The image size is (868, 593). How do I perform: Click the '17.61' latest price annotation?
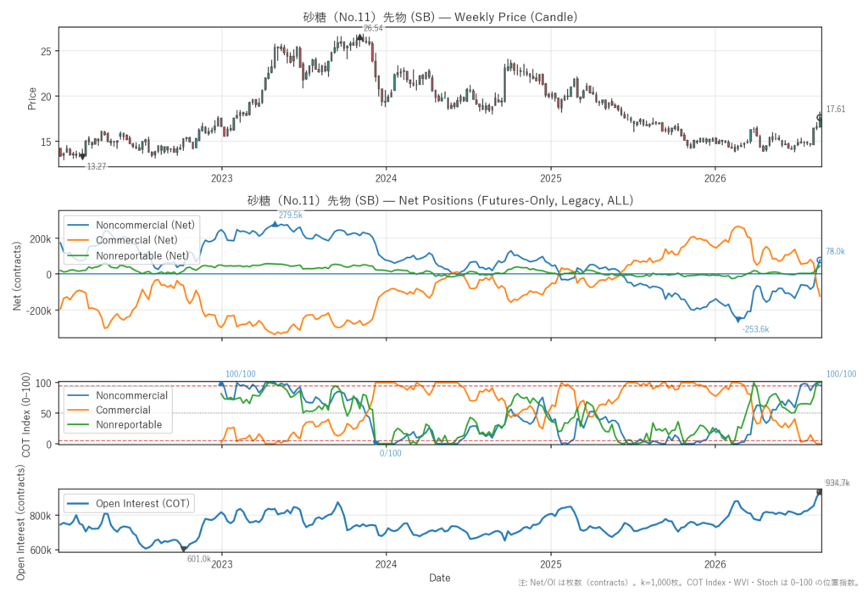click(x=836, y=109)
